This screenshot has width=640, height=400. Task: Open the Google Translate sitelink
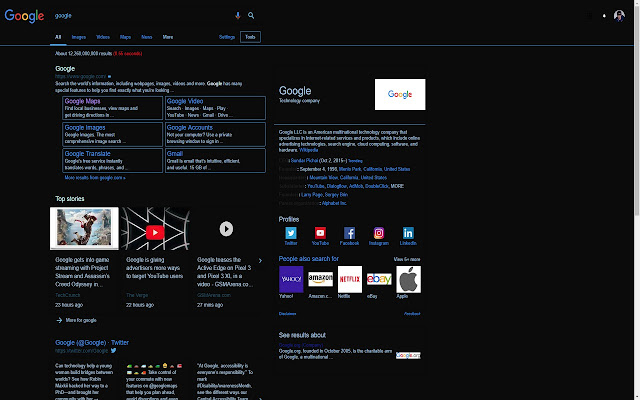tap(87, 154)
